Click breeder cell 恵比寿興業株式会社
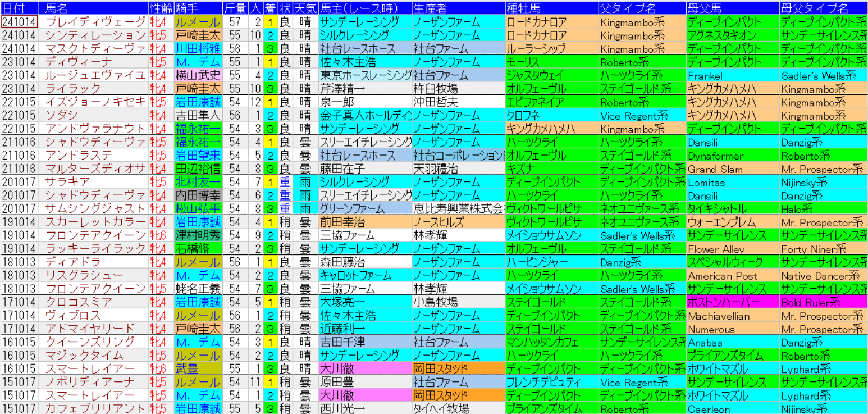The width and height of the screenshot is (868, 414). point(458,209)
